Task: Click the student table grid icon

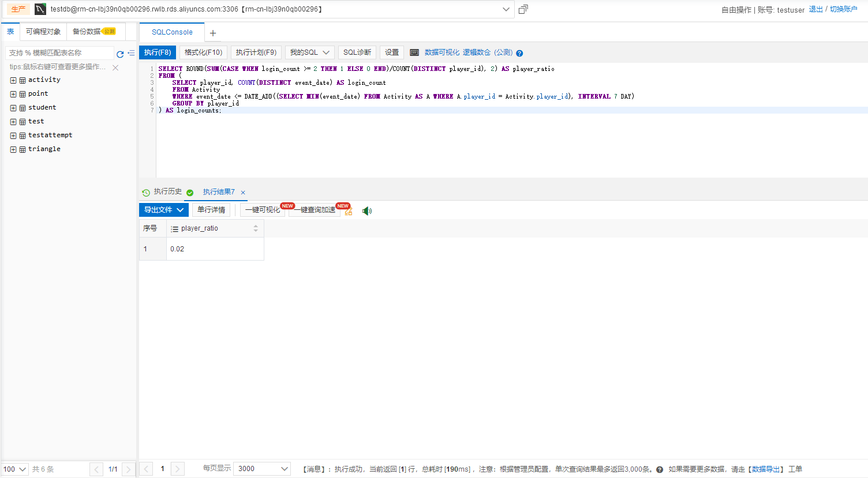Action: tap(23, 108)
